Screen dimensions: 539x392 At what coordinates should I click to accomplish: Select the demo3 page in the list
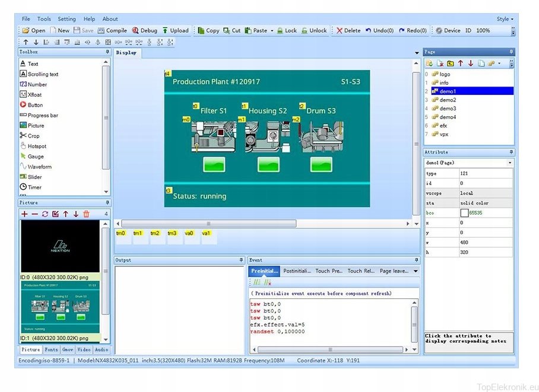point(447,109)
